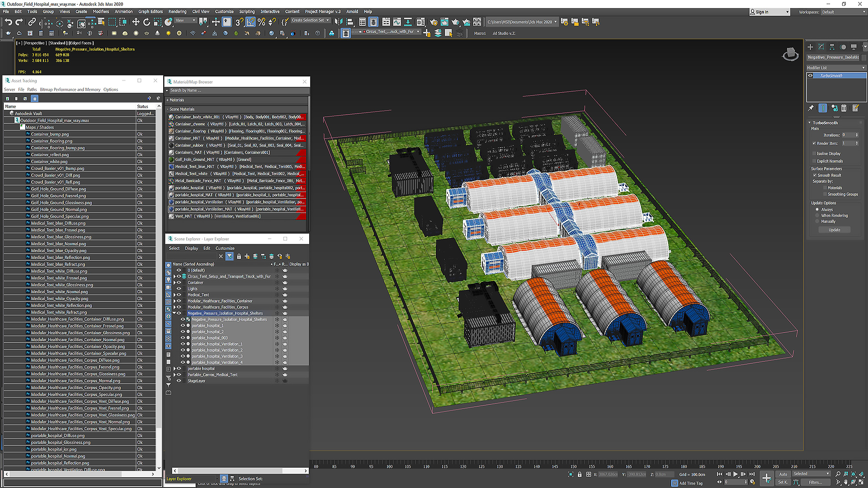Open the Modify tab in command panel
This screenshot has height=488, width=868.
[821, 47]
